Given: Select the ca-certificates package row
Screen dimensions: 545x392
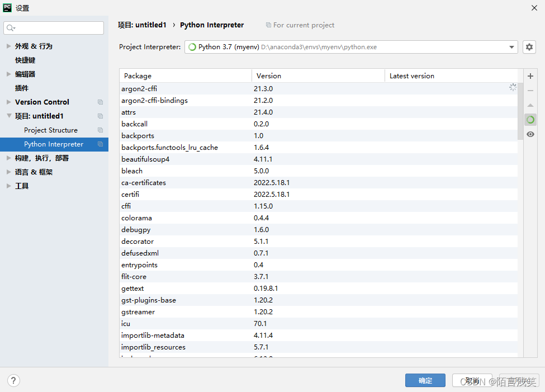Looking at the screenshot, I should (319, 183).
